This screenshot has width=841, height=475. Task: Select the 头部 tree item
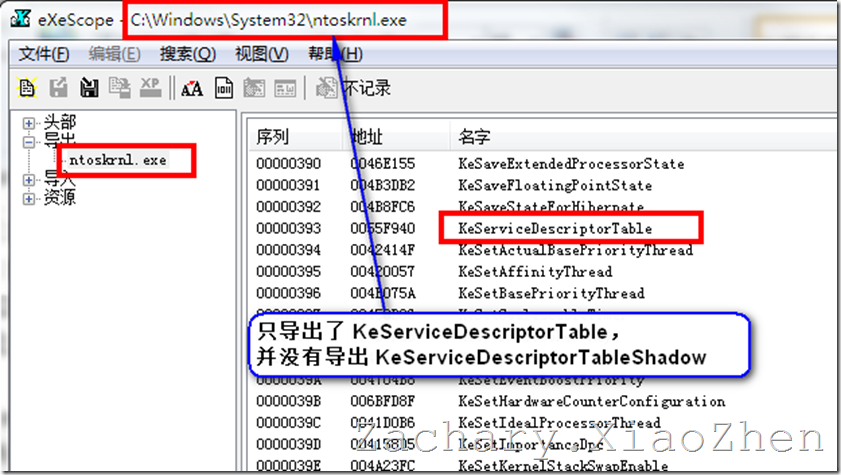point(60,122)
